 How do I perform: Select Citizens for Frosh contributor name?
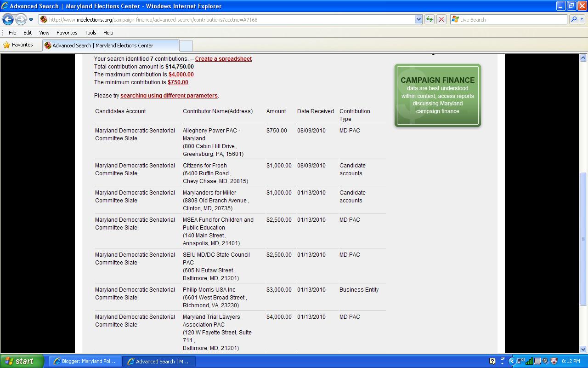point(205,166)
